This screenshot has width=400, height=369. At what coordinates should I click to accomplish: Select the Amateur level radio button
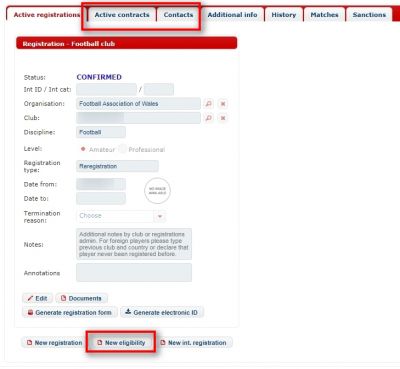click(83, 149)
